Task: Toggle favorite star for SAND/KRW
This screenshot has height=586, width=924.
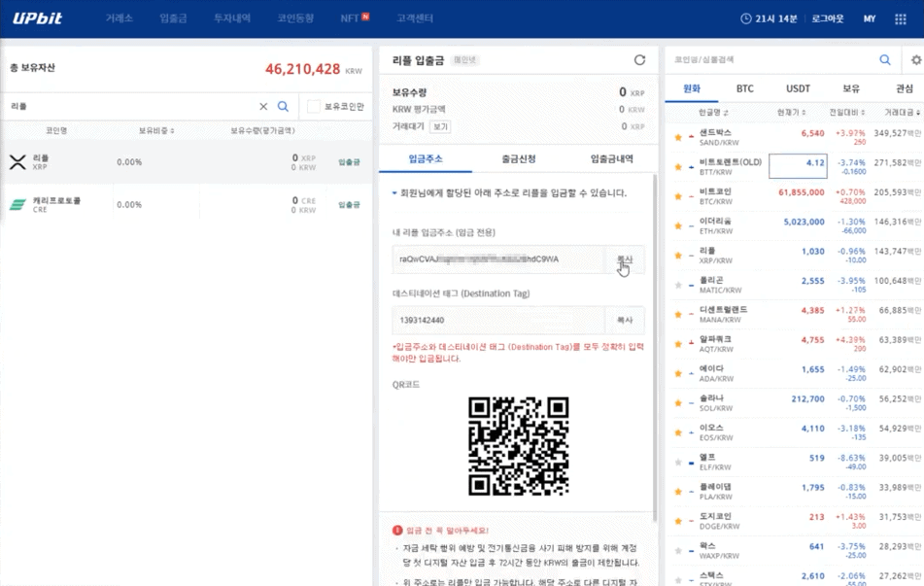Action: pos(678,137)
